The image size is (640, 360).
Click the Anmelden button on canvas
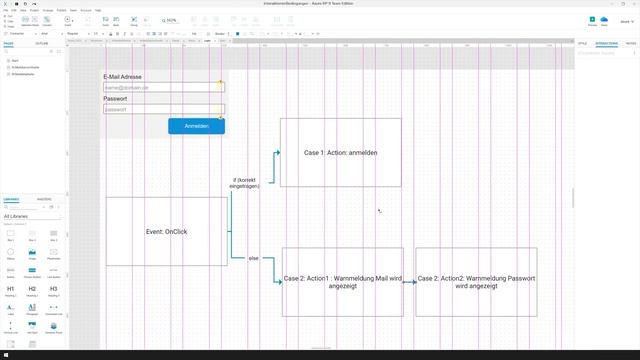[196, 126]
